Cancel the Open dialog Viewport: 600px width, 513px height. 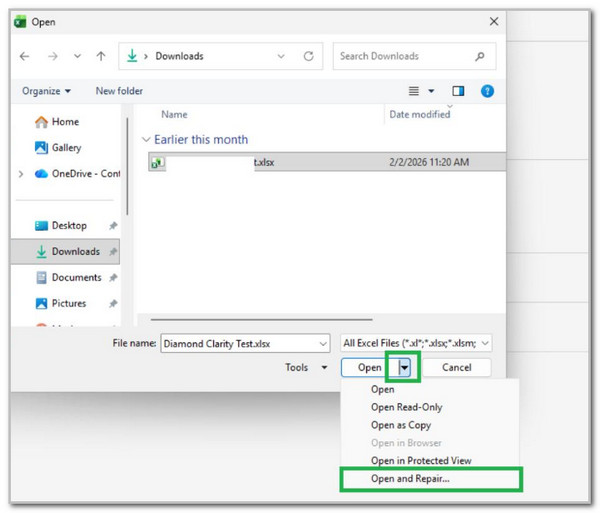pyautogui.click(x=457, y=368)
